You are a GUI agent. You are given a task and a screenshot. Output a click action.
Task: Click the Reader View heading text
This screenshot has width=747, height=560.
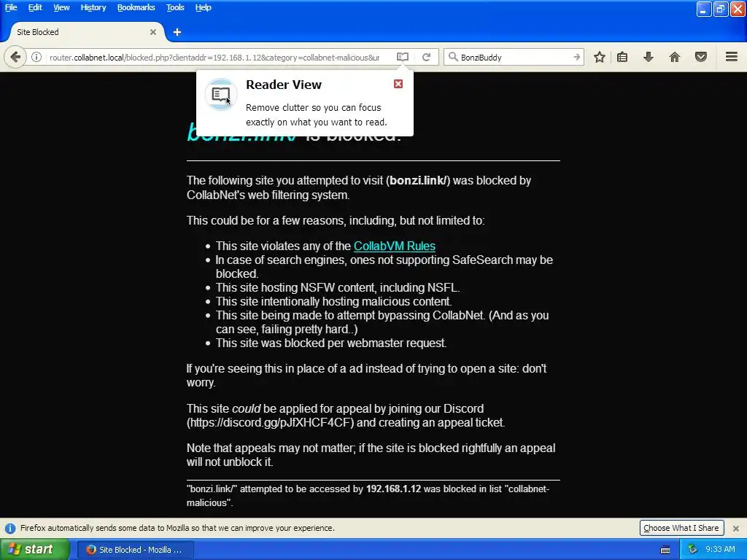(x=284, y=85)
